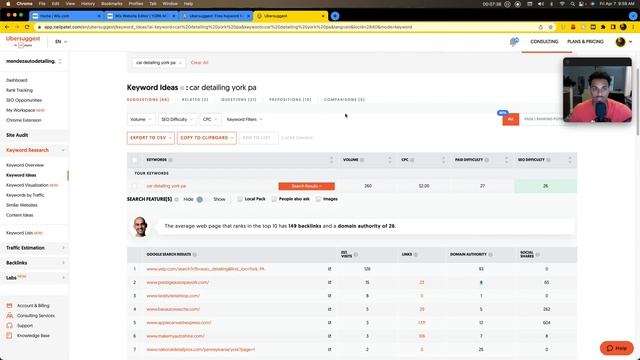Bookmark this page with the star icon
Screen dimensions: 640x360
click(x=551, y=27)
